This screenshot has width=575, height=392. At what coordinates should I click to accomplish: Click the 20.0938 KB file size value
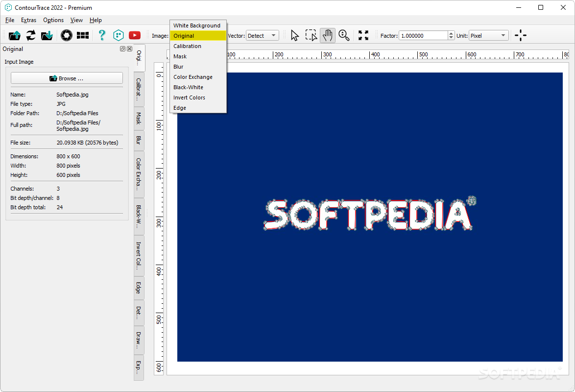pos(87,143)
